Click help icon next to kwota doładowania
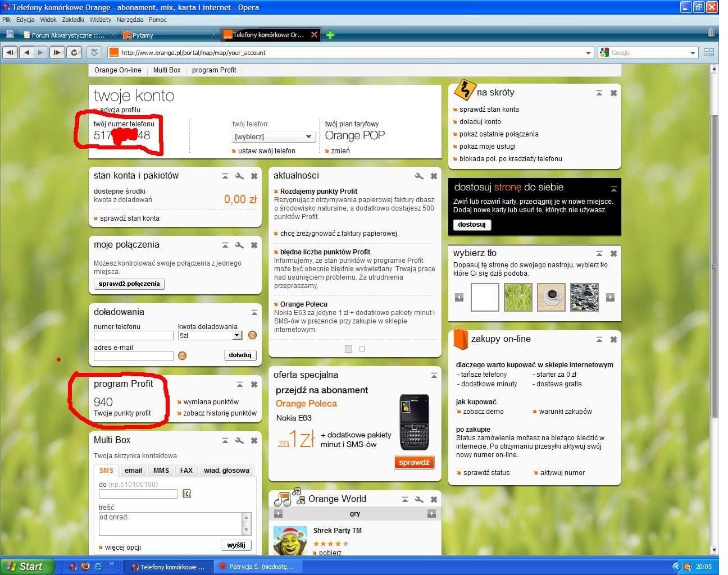 [x=252, y=335]
